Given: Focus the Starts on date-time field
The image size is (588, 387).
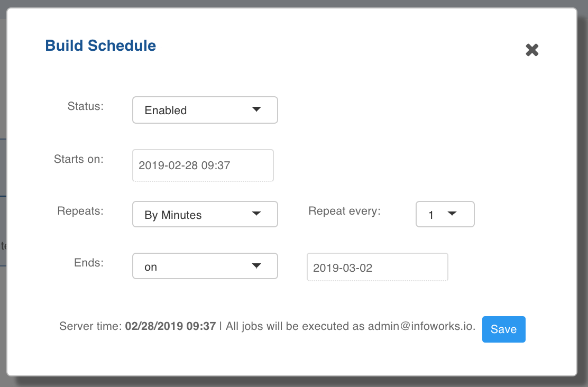Looking at the screenshot, I should [203, 165].
